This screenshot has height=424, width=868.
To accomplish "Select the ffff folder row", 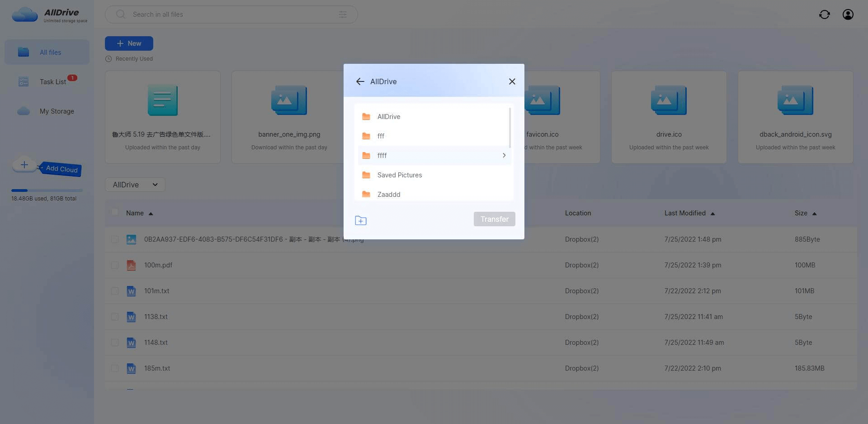I will [x=434, y=155].
